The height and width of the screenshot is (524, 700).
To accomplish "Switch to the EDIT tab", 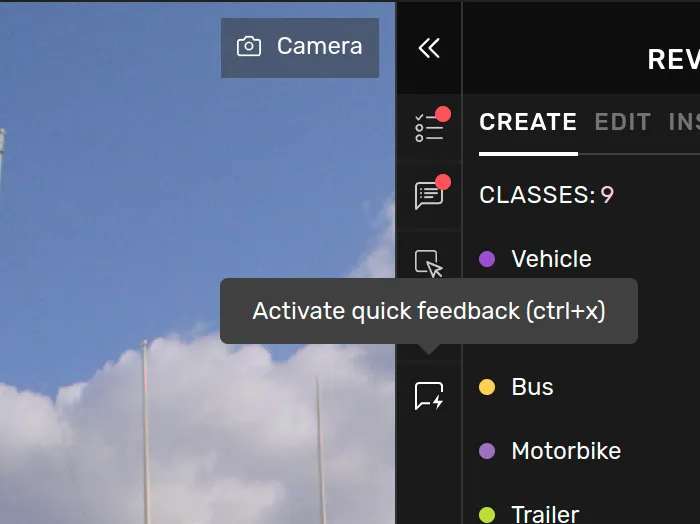I will pos(622,122).
